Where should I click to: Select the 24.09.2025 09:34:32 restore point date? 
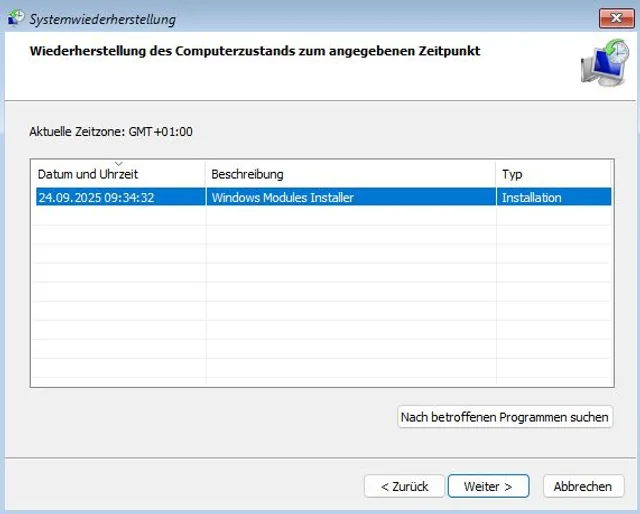click(x=96, y=198)
